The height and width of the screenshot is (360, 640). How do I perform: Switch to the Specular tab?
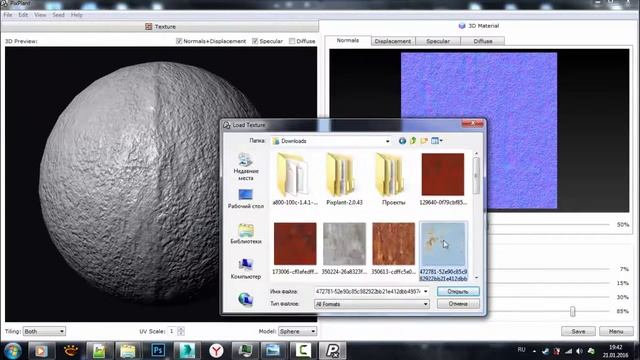[438, 41]
